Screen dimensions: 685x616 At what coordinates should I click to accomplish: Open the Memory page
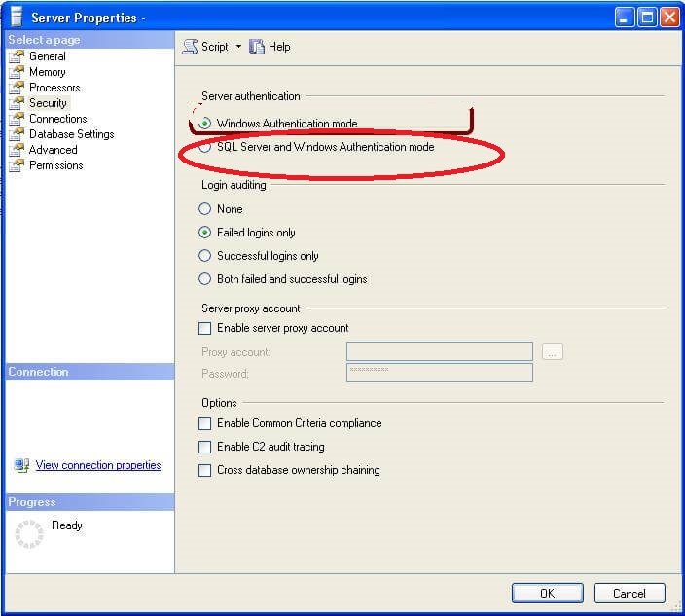click(48, 72)
